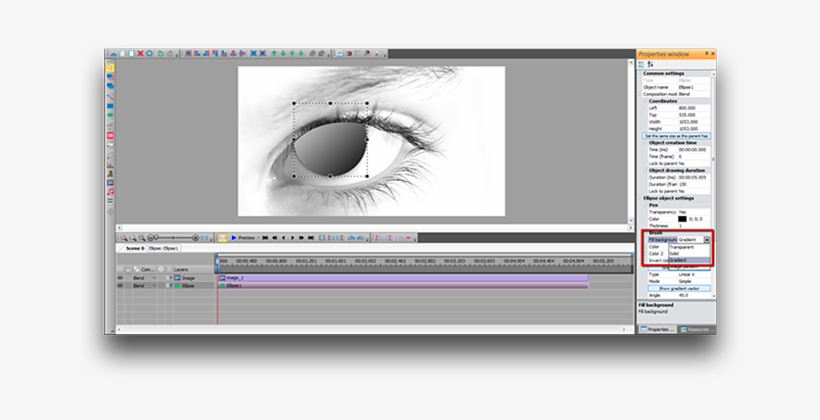Click the red X delete icon
Viewport: 820px width, 420px height.
pos(140,53)
